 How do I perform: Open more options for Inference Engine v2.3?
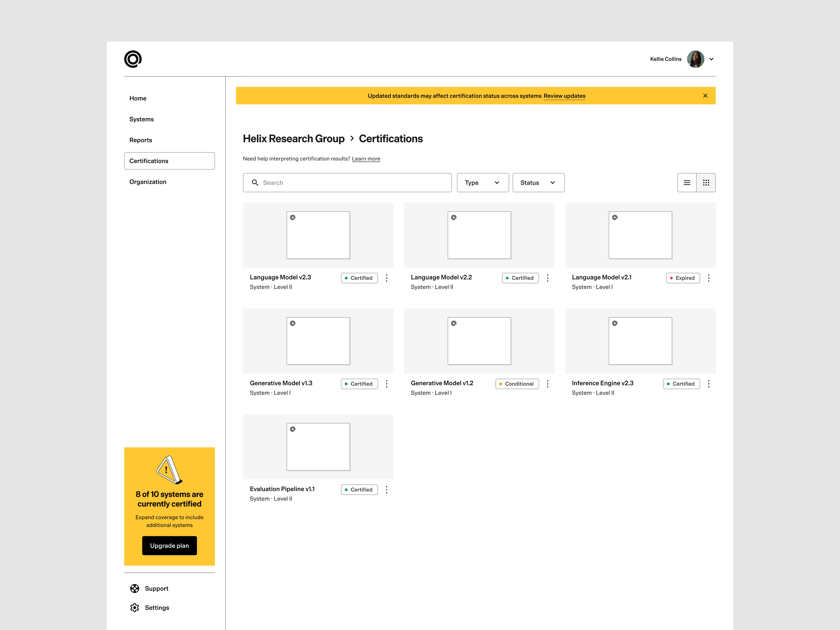click(x=709, y=384)
